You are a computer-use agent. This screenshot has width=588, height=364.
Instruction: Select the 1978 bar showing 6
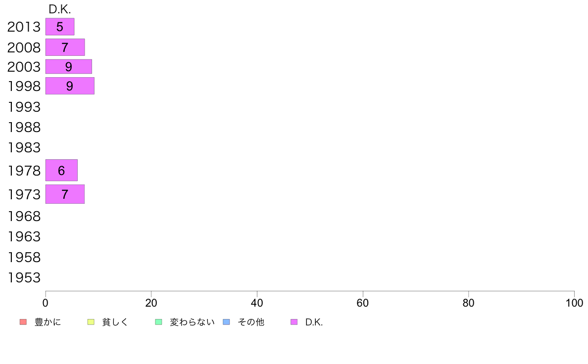point(61,170)
